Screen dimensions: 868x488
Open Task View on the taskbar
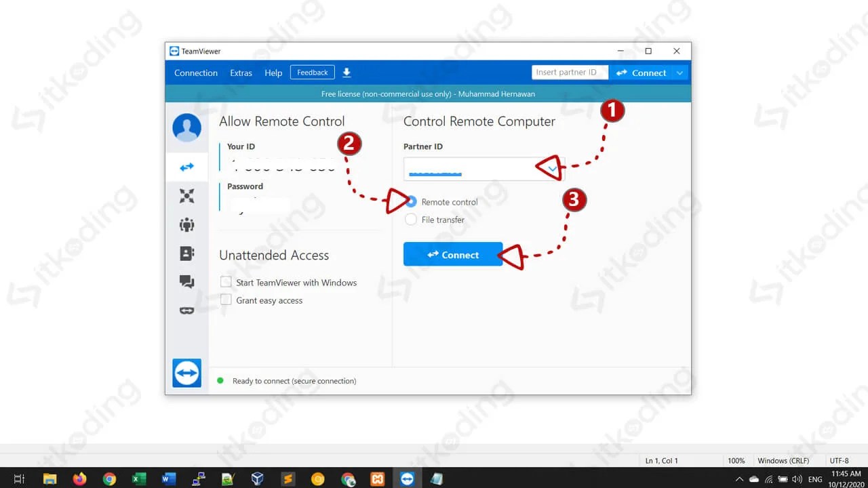[19, 479]
